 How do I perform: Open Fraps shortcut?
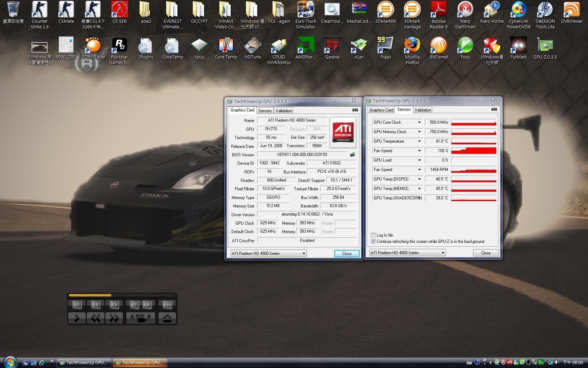coord(385,48)
